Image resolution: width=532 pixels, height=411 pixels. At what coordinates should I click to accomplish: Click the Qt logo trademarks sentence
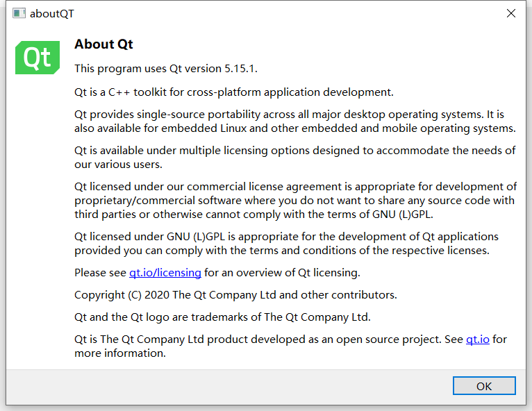(222, 317)
